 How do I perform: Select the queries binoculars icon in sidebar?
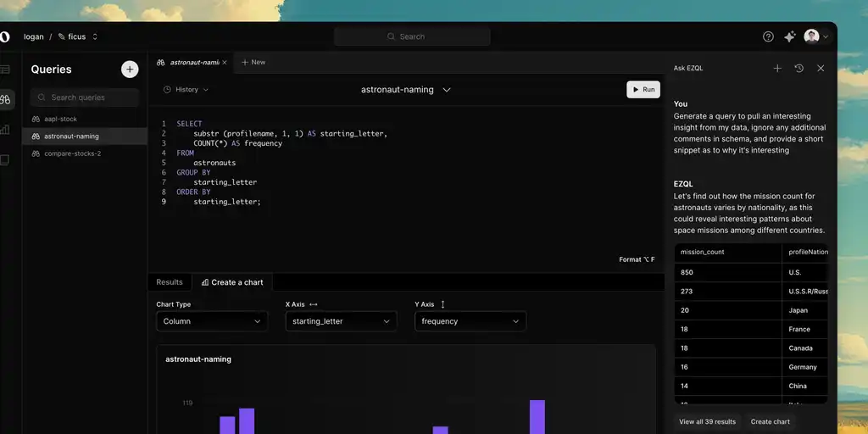(5, 99)
